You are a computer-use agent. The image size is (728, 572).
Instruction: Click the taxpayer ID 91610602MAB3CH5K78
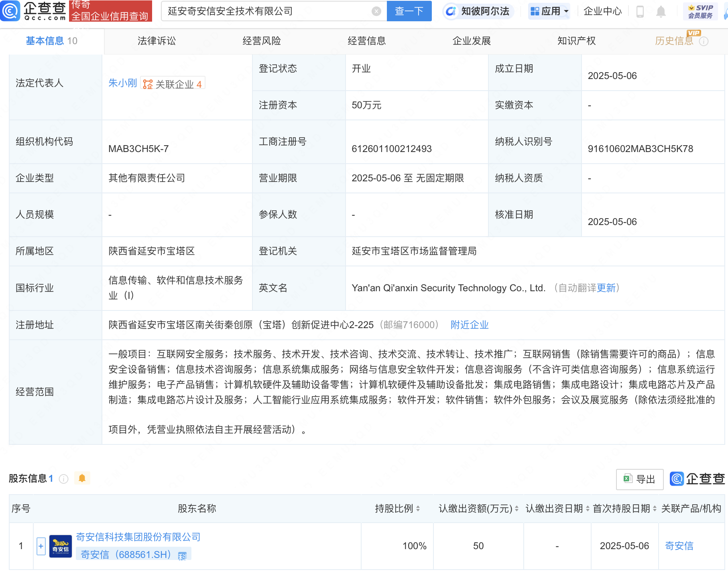(x=641, y=149)
